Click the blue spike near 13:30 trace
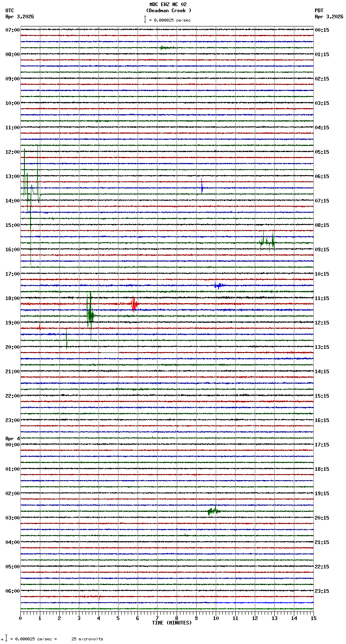Viewport: 346px width, 644px height. click(x=202, y=187)
